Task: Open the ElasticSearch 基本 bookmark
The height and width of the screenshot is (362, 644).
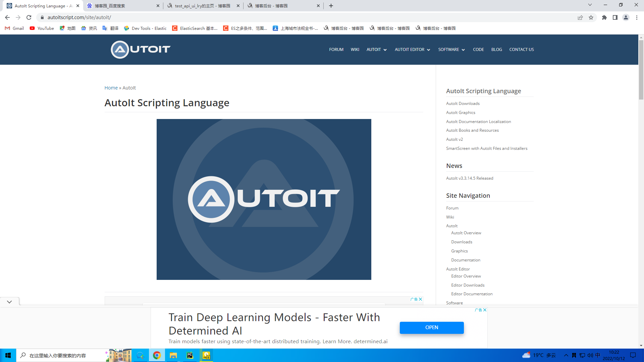Action: tap(195, 28)
